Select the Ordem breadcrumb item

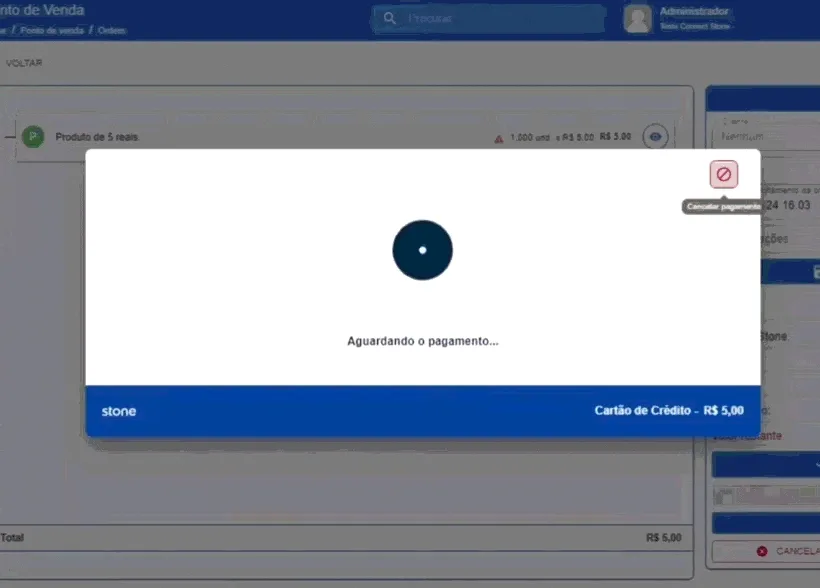[x=111, y=30]
